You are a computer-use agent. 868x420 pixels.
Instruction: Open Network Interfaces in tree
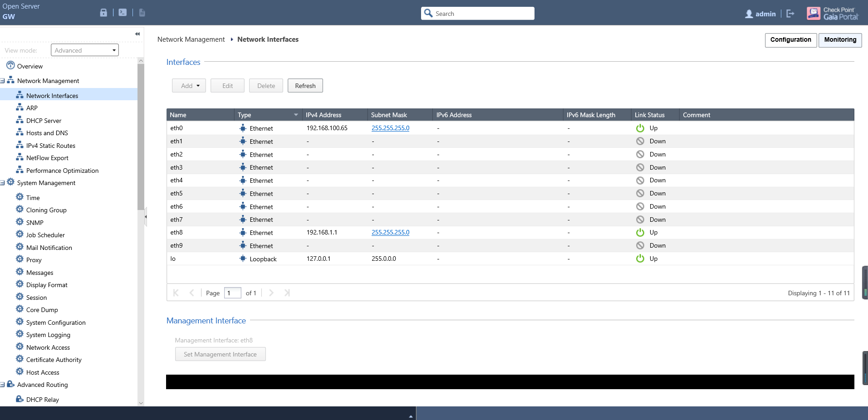(x=52, y=95)
